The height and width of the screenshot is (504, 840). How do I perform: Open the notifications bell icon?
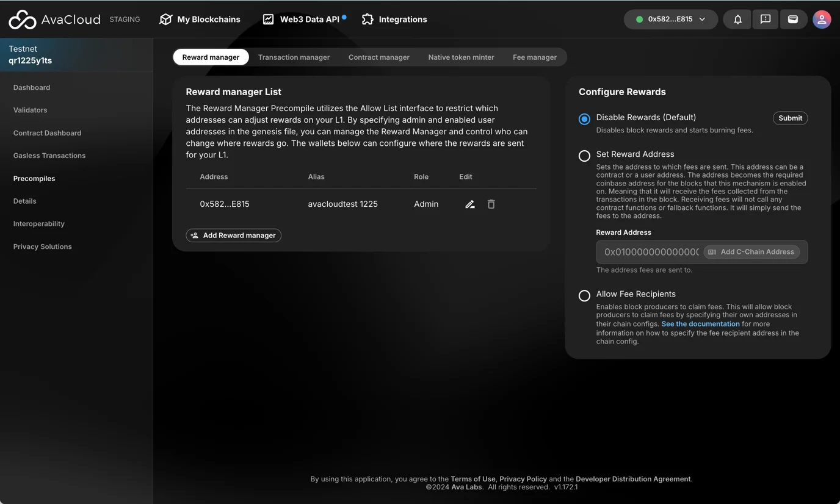click(x=737, y=20)
